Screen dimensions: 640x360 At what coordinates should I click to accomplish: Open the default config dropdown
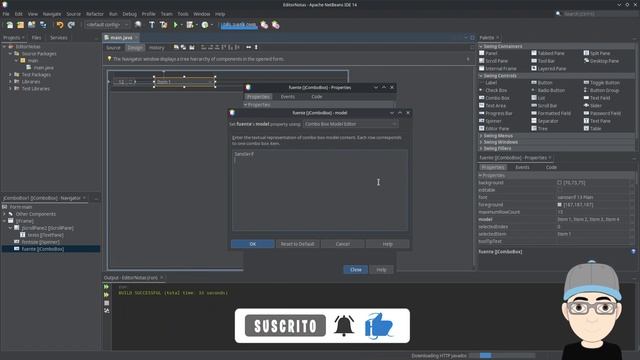tap(107, 25)
